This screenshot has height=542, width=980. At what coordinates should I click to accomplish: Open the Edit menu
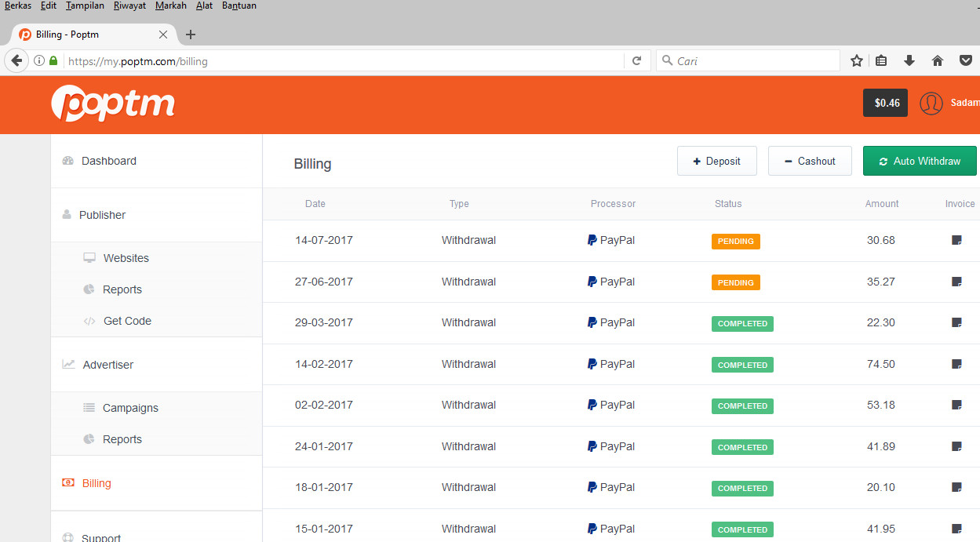(x=48, y=5)
